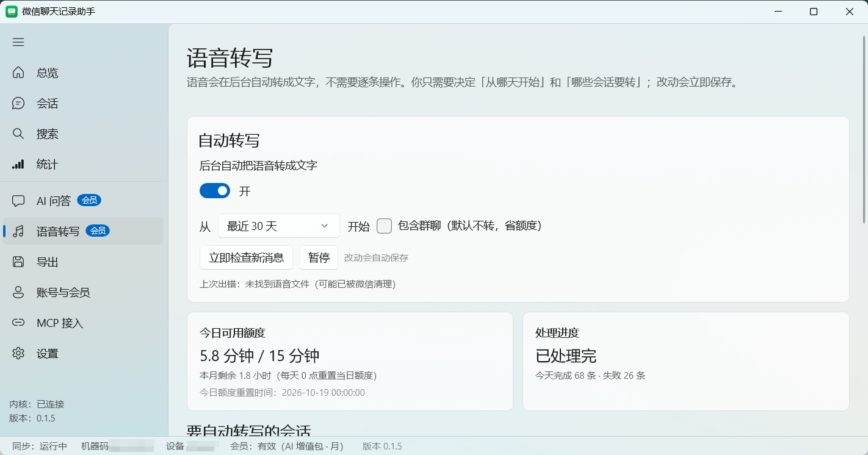Click the 内核：已连接 status text
This screenshot has width=868, height=455.
(37, 404)
